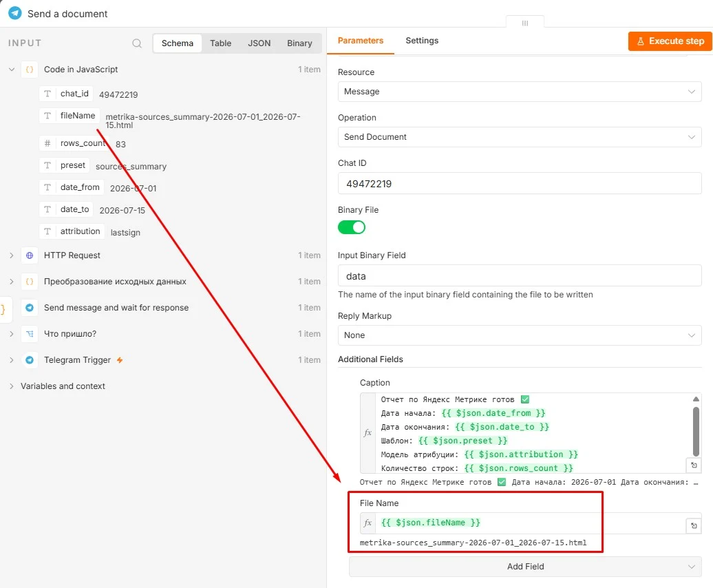Open the Operation dropdown set to Send Document
The height and width of the screenshot is (588, 713).
[520, 137]
